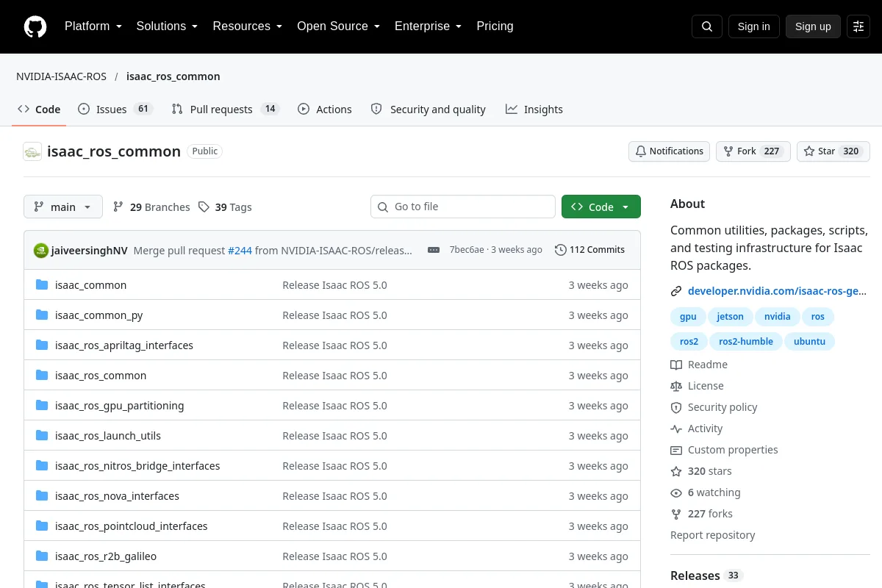
Task: Open jaiveersinghNV author name link
Action: 90,251
